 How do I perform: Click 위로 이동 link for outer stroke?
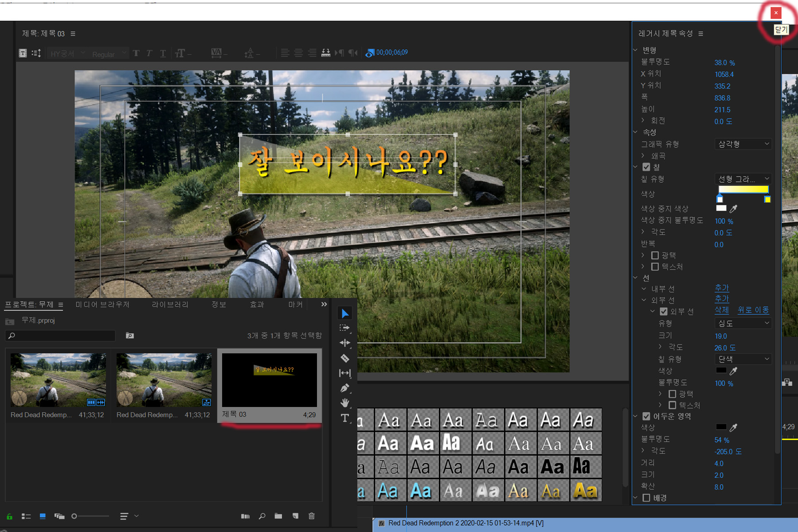pyautogui.click(x=753, y=310)
